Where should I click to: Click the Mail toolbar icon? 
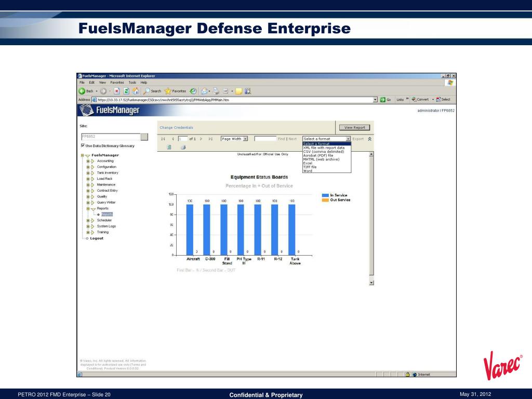click(x=205, y=91)
